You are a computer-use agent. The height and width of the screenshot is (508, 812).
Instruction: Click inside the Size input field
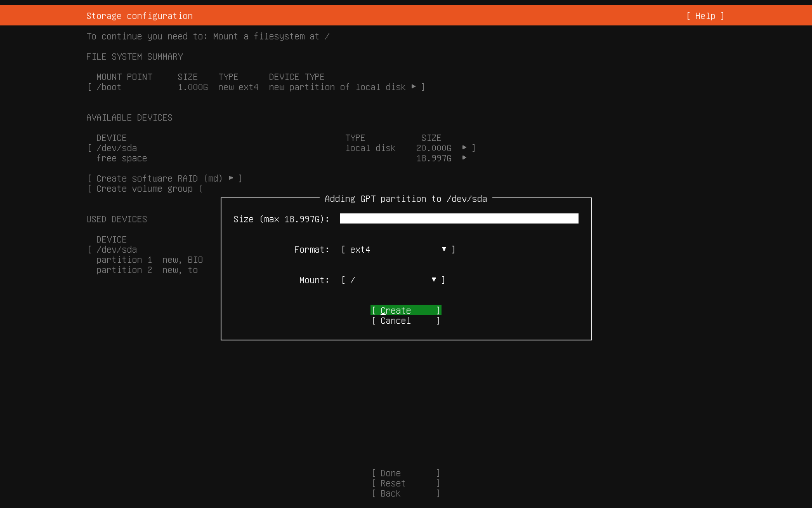coord(459,218)
